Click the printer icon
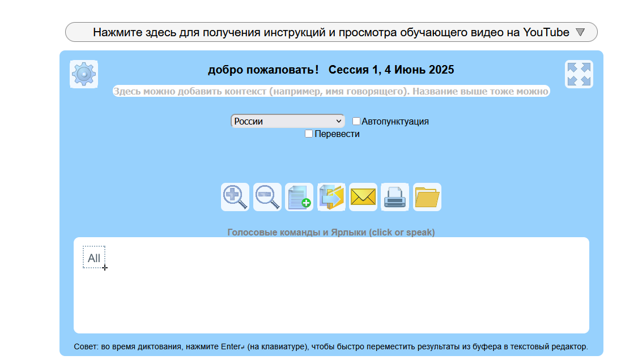Image resolution: width=638 pixels, height=364 pixels. (395, 197)
